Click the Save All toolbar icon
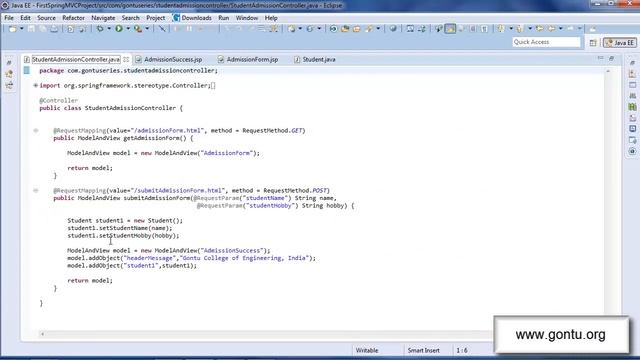640x360 pixels. [x=42, y=29]
